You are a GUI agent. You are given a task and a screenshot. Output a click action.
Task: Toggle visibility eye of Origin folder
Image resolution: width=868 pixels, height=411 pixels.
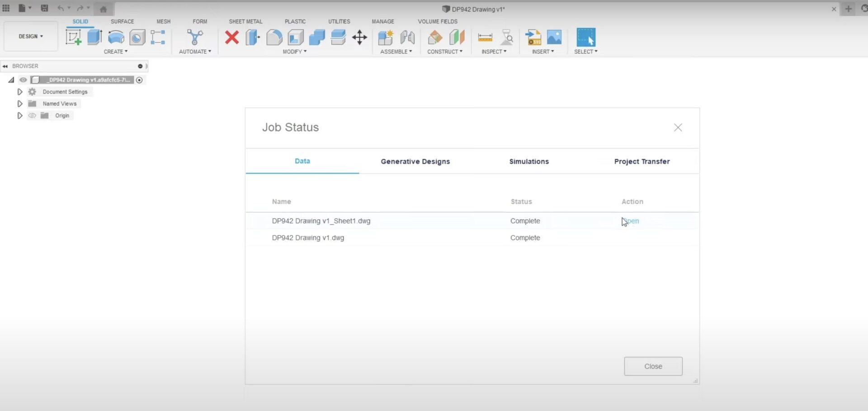pyautogui.click(x=32, y=116)
